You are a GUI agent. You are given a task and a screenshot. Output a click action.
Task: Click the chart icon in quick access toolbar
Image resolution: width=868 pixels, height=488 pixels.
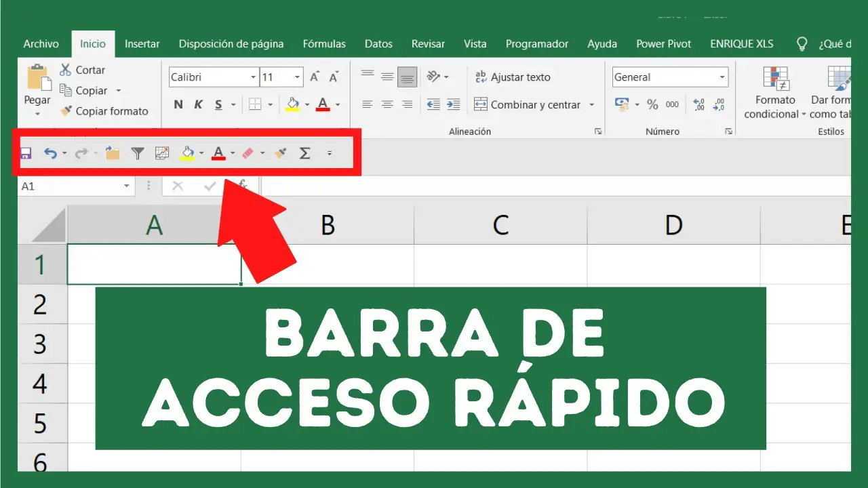click(x=162, y=153)
